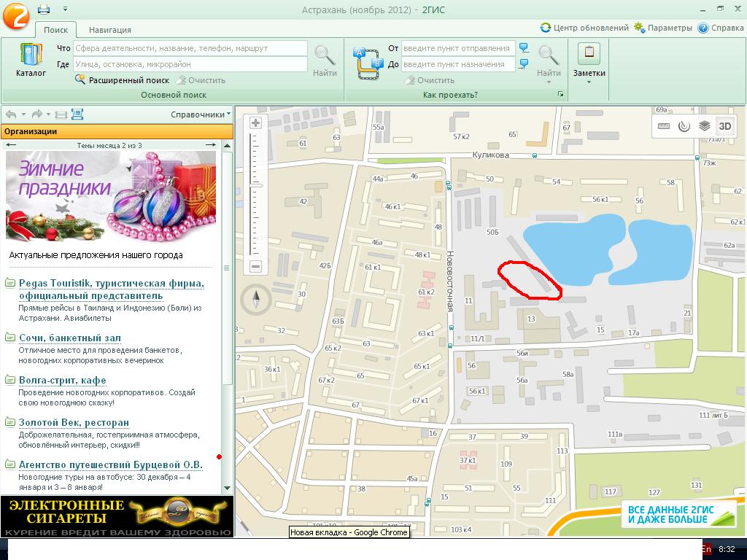The width and height of the screenshot is (747, 560).
Task: Open the Зимние праздники banner
Action: click(x=111, y=197)
